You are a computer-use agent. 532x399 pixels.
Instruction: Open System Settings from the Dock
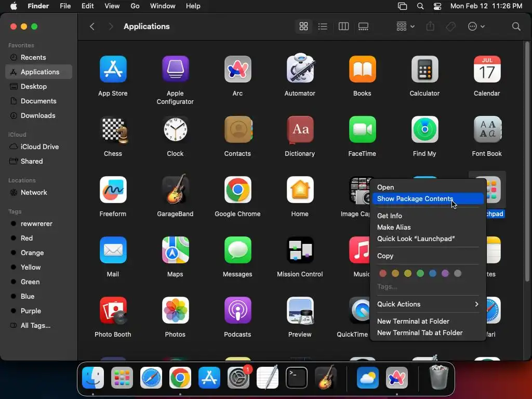pos(238,378)
